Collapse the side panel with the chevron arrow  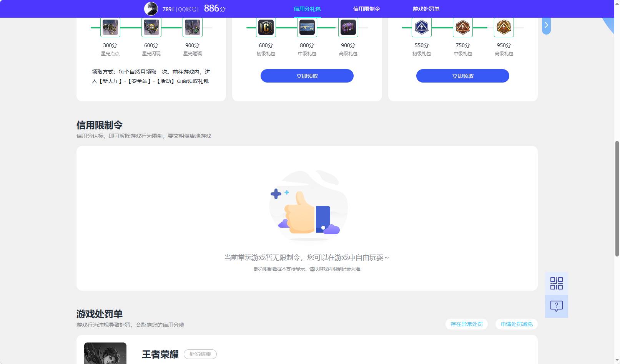[546, 25]
